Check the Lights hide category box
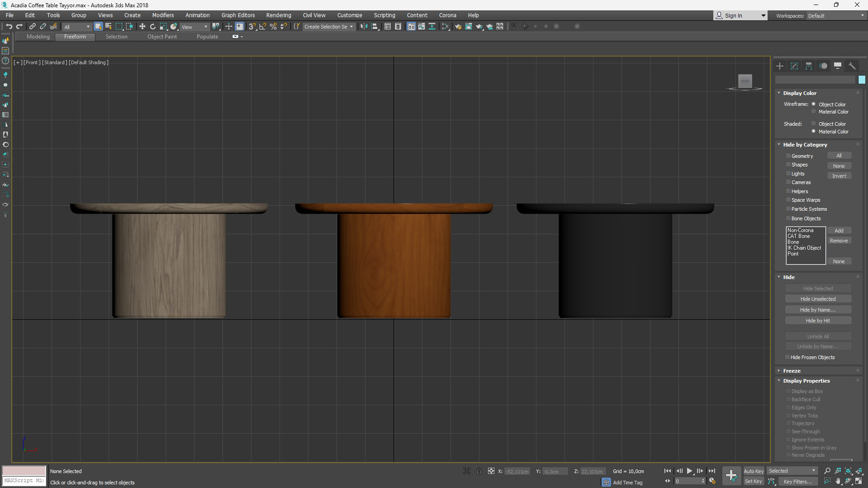Screen dimensions: 868x488 [x=788, y=173]
